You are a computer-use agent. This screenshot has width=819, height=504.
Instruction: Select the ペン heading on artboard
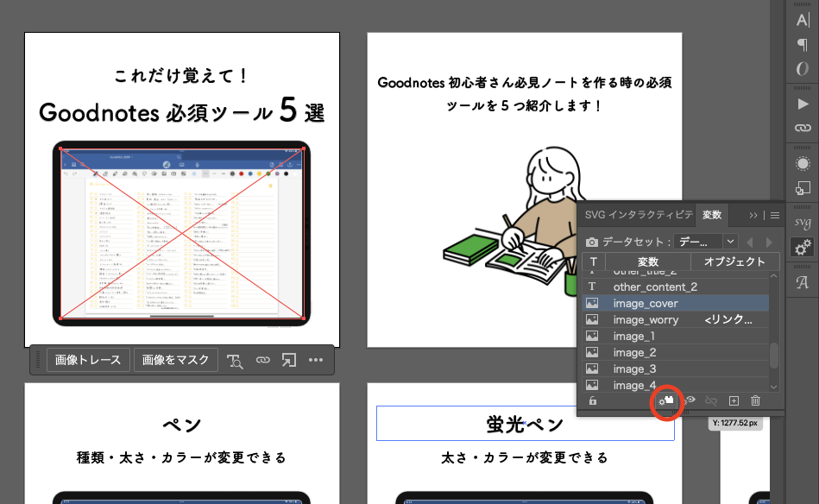coord(182,425)
